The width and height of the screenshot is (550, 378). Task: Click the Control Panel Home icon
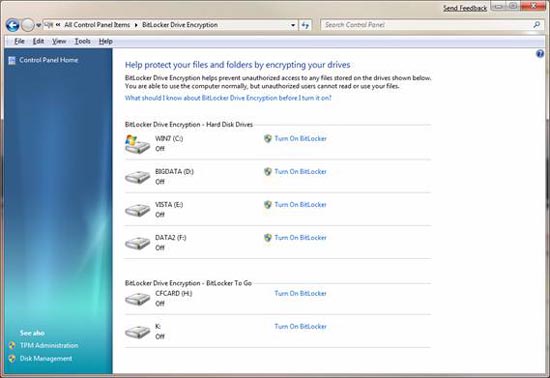pos(12,60)
